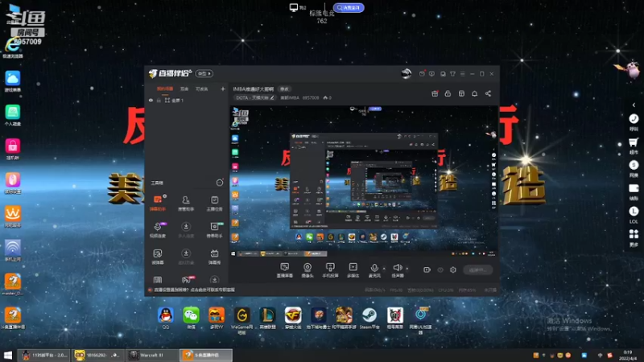Collapse the right sidebar chevron
The width and height of the screenshot is (644, 362).
[x=634, y=105]
